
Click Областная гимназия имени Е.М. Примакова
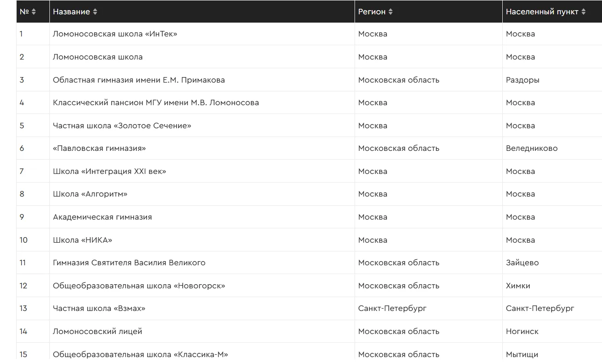(x=139, y=80)
